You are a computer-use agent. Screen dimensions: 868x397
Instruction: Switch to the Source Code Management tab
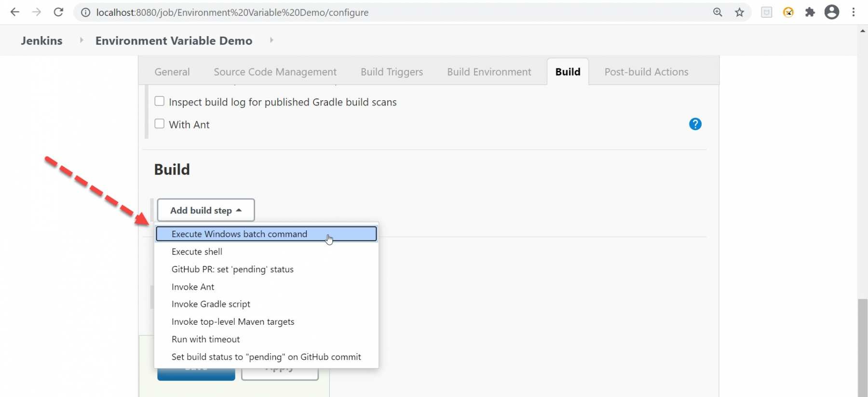click(x=275, y=72)
